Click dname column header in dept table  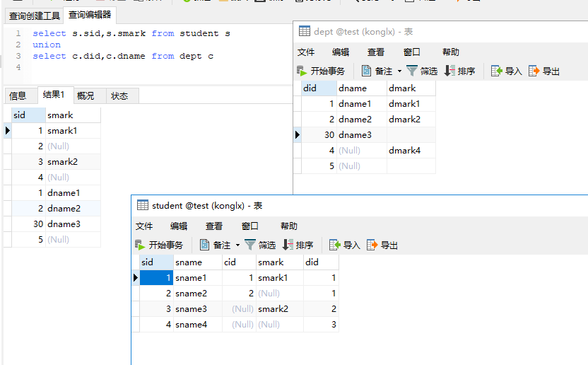pos(362,88)
